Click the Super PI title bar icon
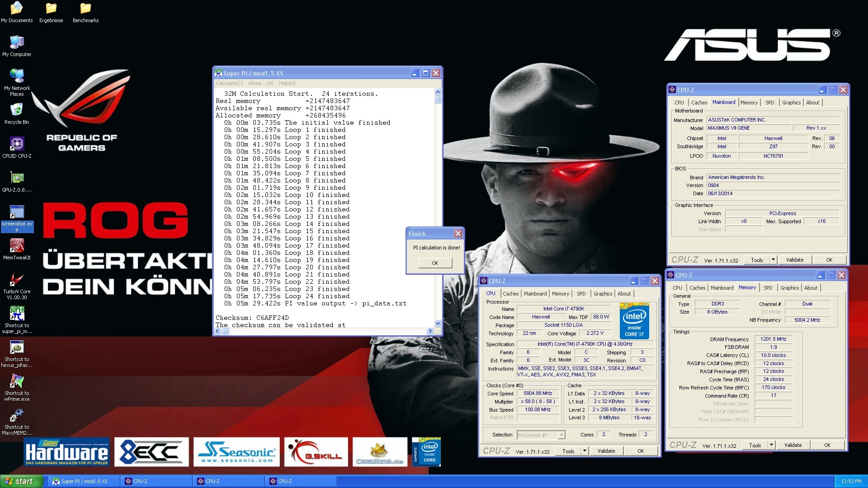The height and width of the screenshot is (488, 868). [x=218, y=73]
